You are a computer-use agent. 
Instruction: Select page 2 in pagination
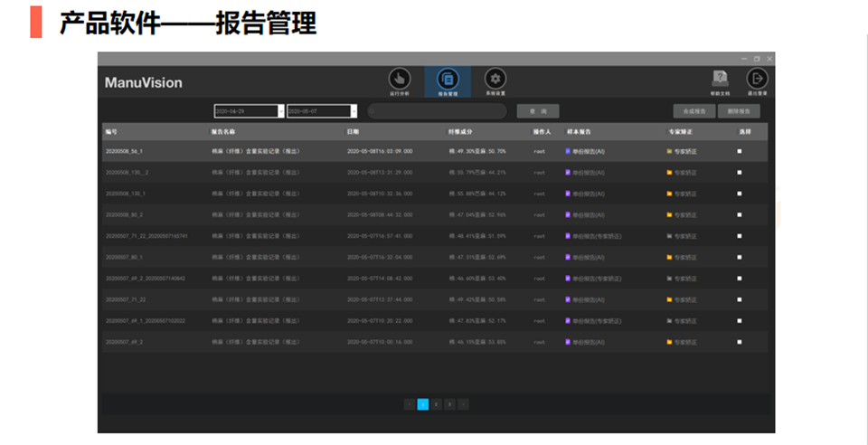tap(436, 404)
